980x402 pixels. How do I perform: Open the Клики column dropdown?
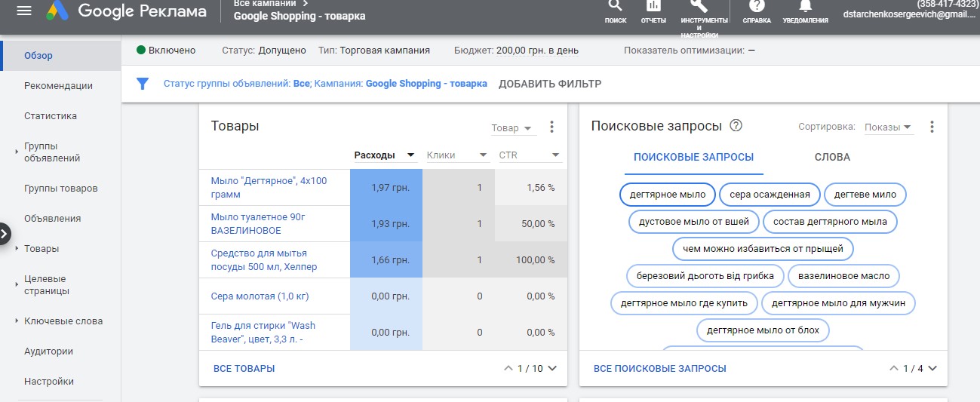point(458,155)
